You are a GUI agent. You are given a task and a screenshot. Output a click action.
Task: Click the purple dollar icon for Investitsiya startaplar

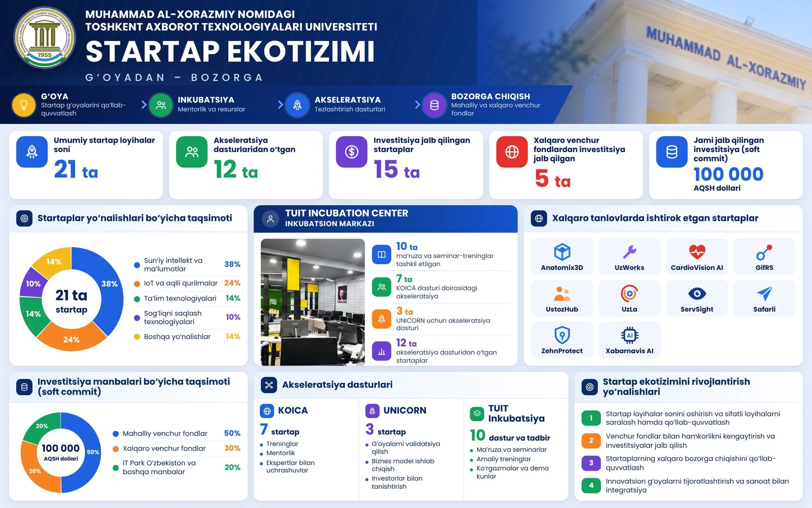click(x=352, y=152)
